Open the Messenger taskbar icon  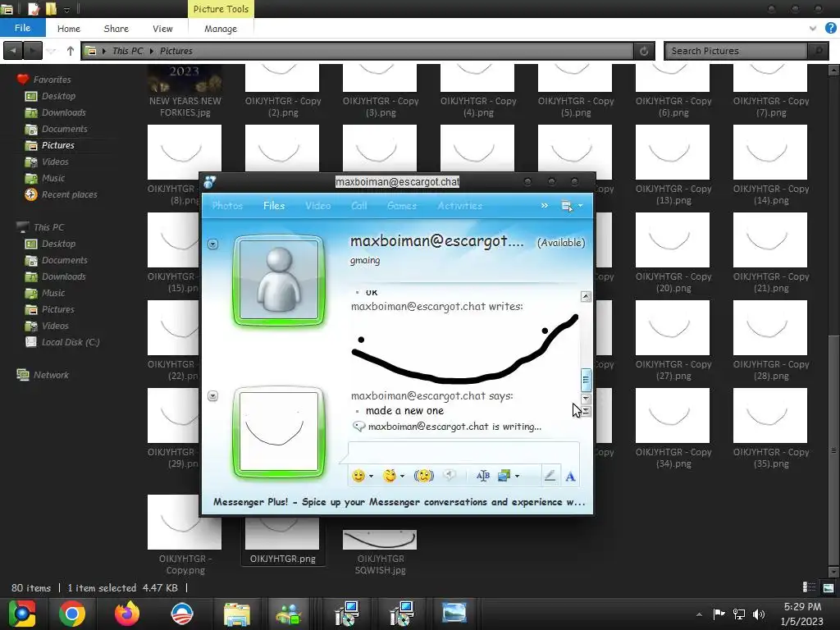pyautogui.click(x=290, y=614)
